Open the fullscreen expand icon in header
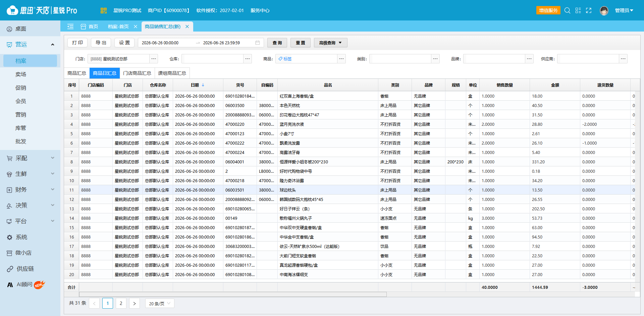This screenshot has width=644, height=316. 589,10
